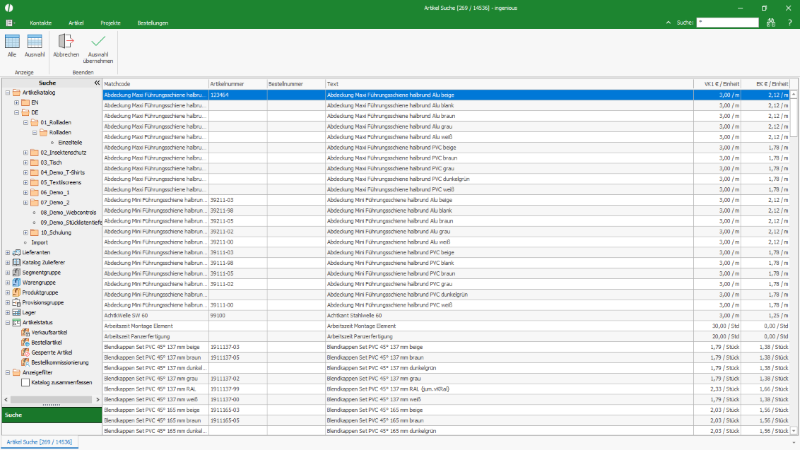Select the Suche bar at panel bottom
This screenshot has width=800, height=450.
point(52,415)
